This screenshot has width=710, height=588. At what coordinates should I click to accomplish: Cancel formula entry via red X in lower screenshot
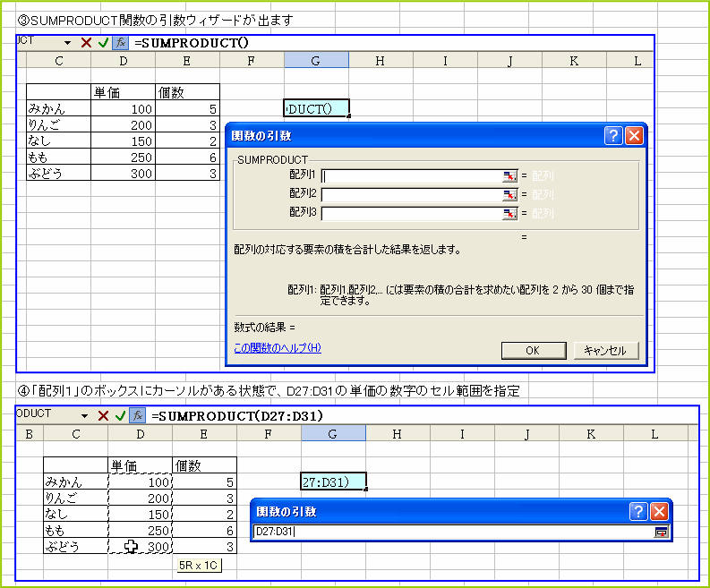[x=103, y=415]
